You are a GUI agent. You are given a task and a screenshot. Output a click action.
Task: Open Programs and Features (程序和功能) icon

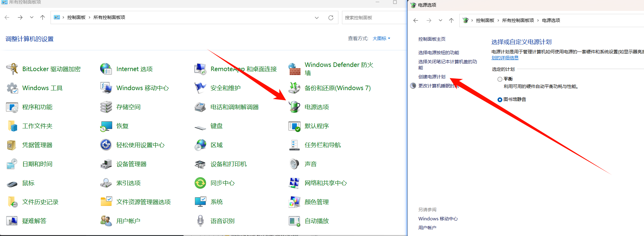tap(12, 107)
